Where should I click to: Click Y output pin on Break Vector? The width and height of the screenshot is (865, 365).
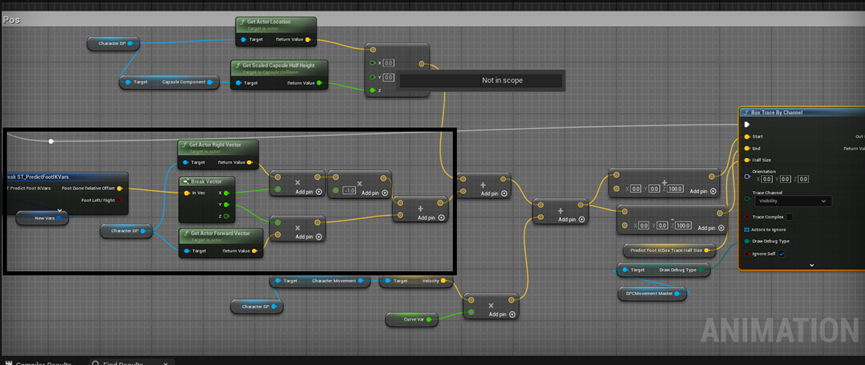tap(226, 205)
